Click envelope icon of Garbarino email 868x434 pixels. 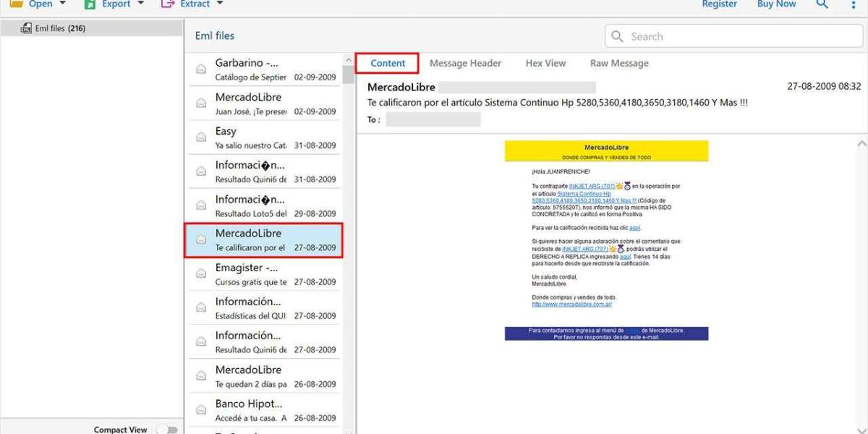pos(201,69)
